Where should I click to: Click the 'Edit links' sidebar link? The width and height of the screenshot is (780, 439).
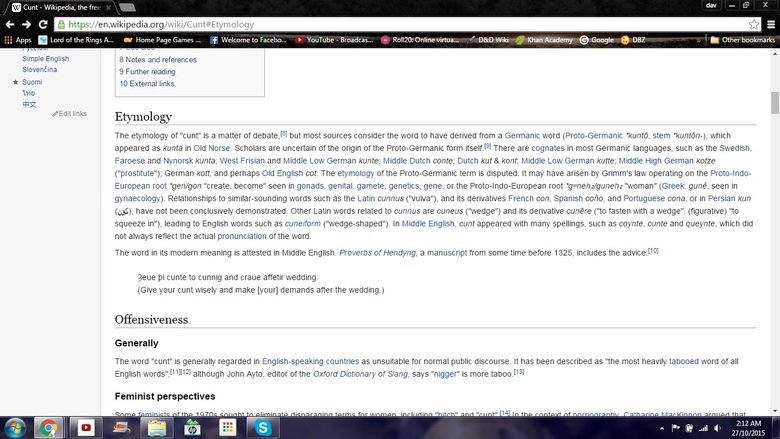(69, 113)
